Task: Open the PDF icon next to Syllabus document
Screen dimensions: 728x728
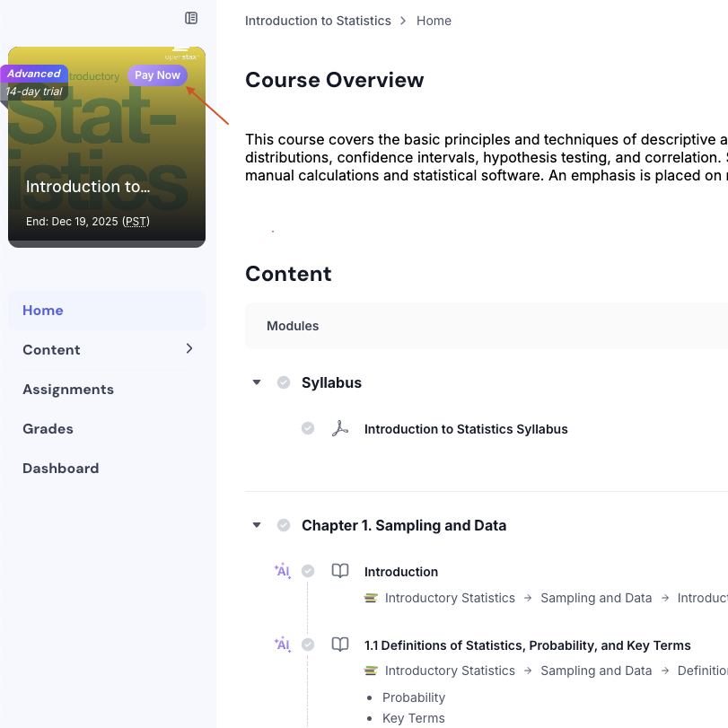Action: point(340,429)
